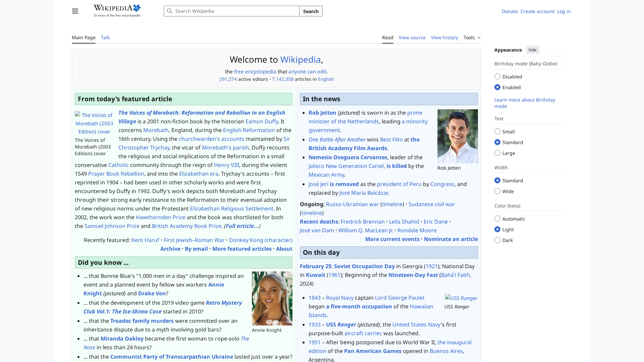Viewport: 644px width, 362px height.
Task: Hide the Appearance panel
Action: click(532, 50)
